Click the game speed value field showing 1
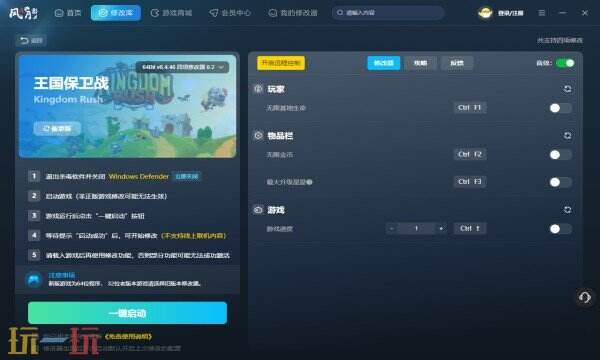Viewport: 600px width, 360px height. point(416,228)
